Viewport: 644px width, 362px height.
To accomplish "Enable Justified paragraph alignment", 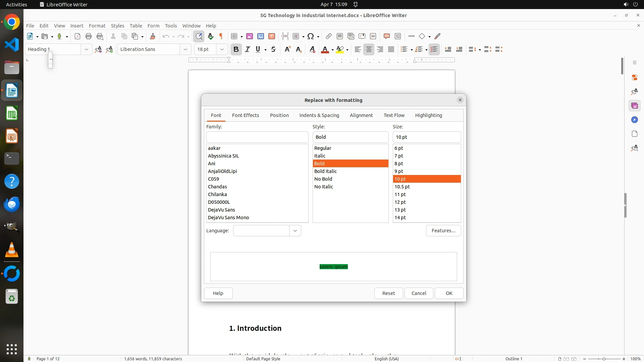I will click(x=391, y=49).
